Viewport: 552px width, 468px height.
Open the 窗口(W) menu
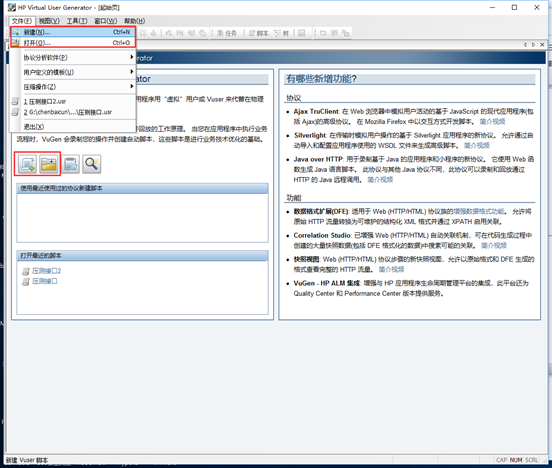106,21
